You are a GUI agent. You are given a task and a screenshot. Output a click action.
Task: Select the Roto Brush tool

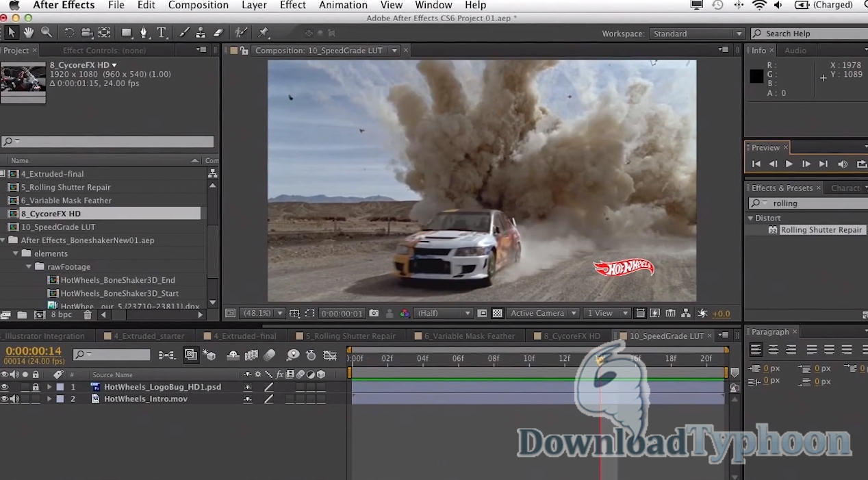[x=240, y=32]
